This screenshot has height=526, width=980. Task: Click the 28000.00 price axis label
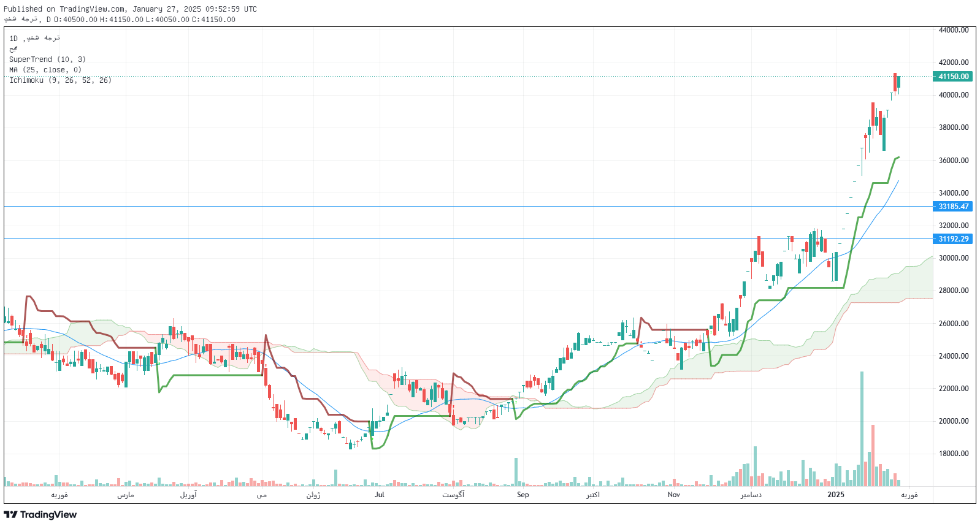[954, 291]
